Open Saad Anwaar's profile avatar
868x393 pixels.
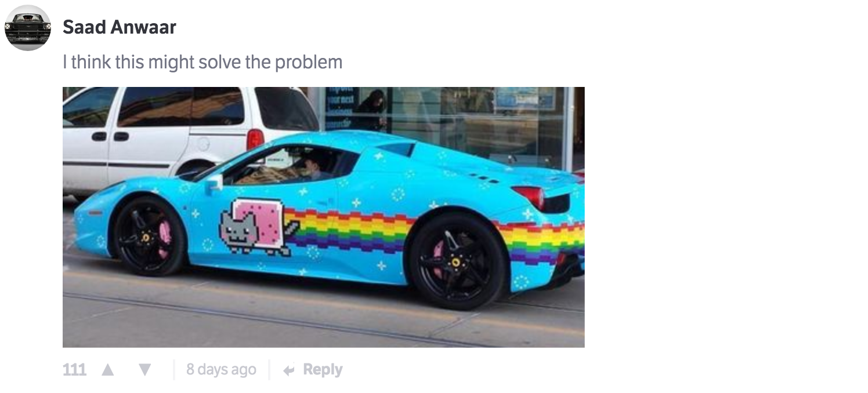[x=28, y=28]
